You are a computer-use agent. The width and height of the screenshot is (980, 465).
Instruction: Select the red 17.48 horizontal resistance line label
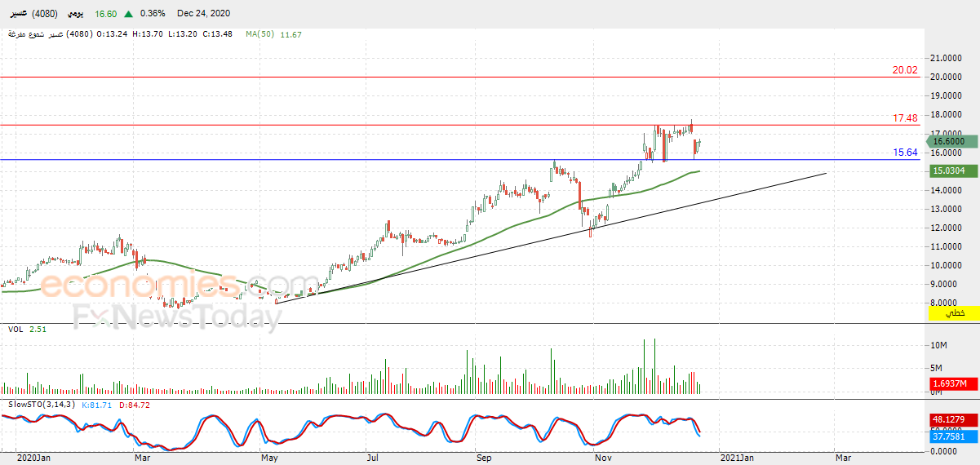point(905,118)
